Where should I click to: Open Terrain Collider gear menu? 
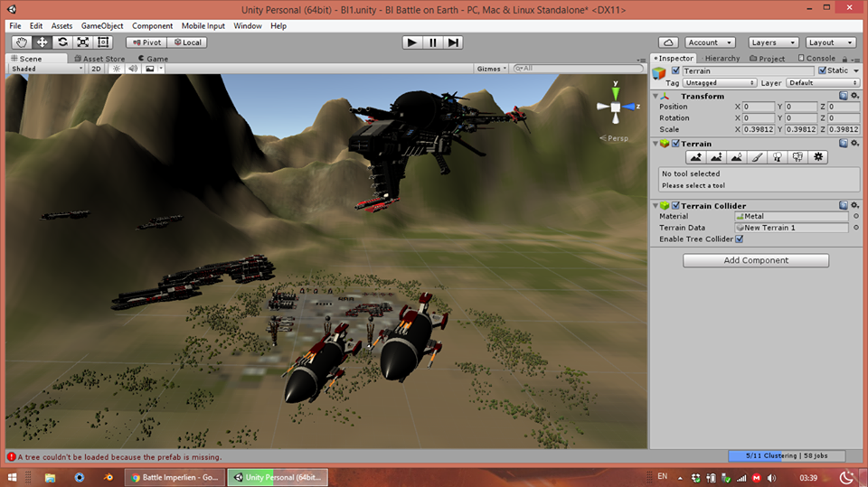854,205
